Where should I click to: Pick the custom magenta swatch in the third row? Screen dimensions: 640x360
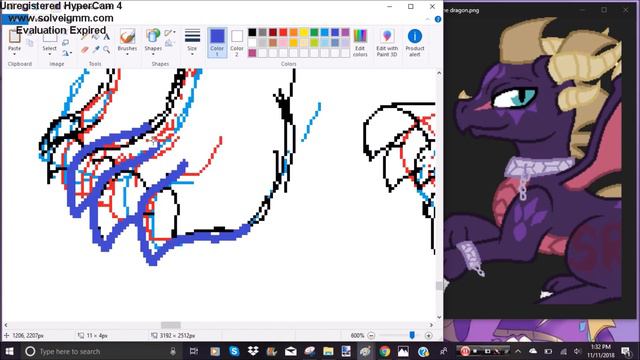coord(252,53)
